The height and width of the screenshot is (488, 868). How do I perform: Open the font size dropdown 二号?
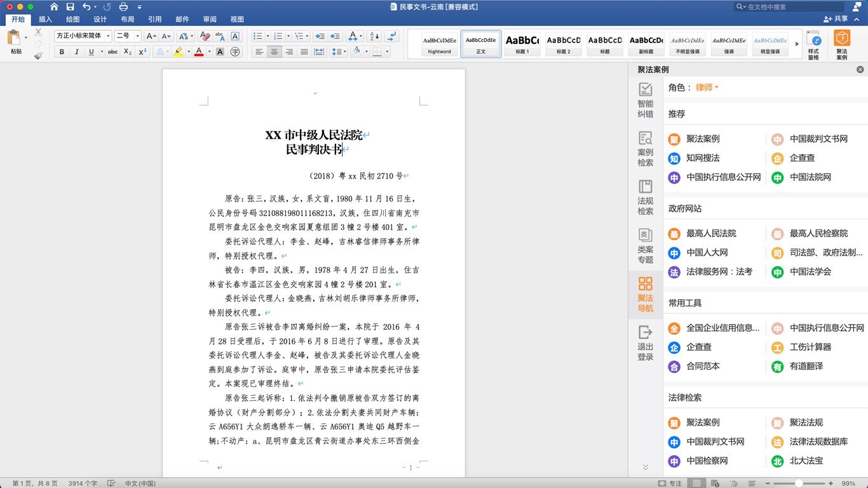(x=138, y=36)
